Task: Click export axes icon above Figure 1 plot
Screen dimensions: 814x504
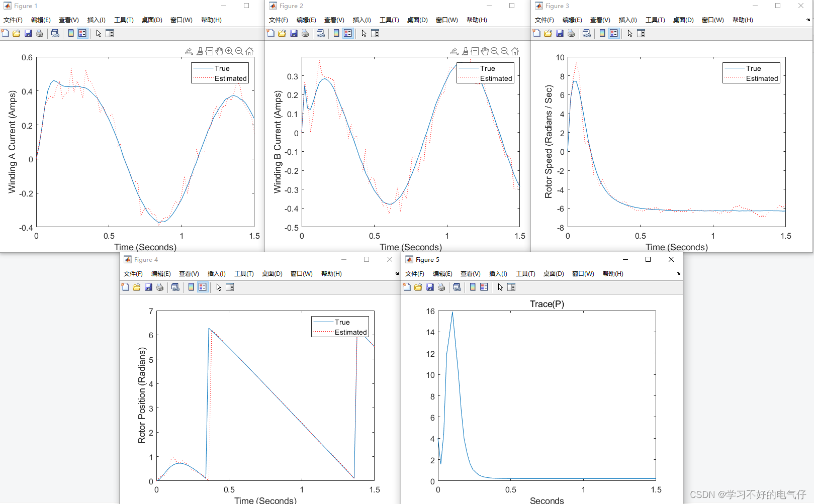Action: [x=189, y=51]
